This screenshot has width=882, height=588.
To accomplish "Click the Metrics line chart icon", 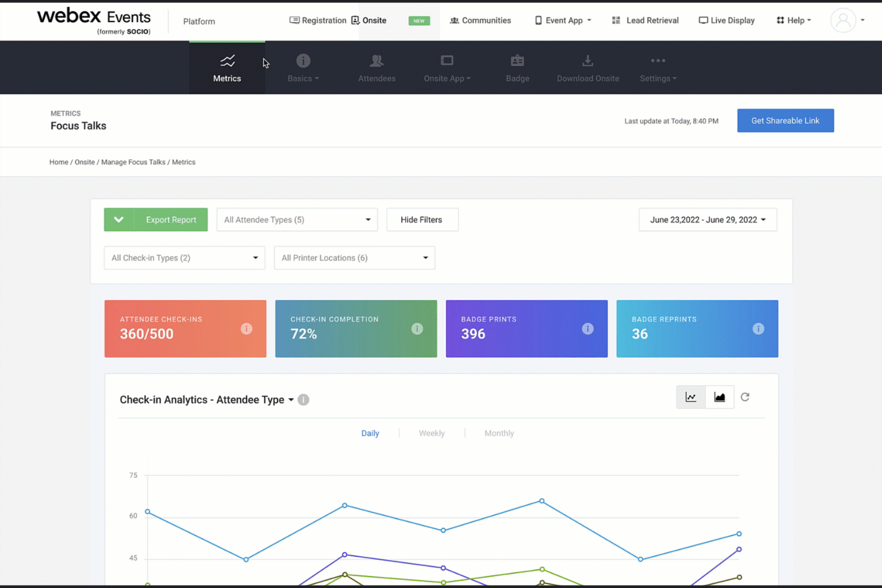I will tap(227, 60).
